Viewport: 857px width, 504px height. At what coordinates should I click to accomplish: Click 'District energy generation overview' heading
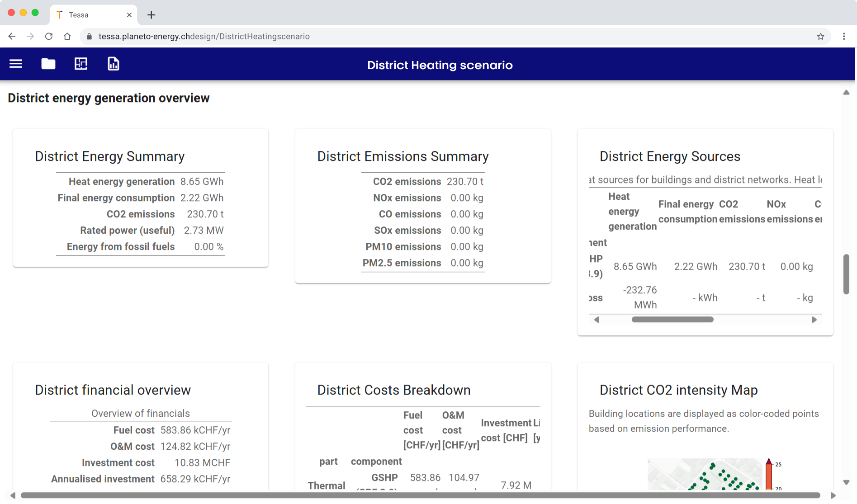109,98
